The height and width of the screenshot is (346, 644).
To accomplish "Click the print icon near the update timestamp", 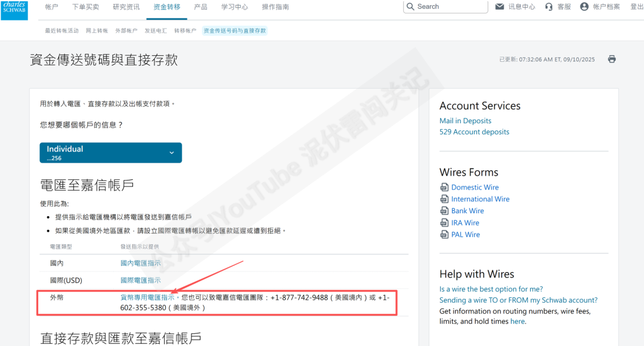I will click(611, 59).
